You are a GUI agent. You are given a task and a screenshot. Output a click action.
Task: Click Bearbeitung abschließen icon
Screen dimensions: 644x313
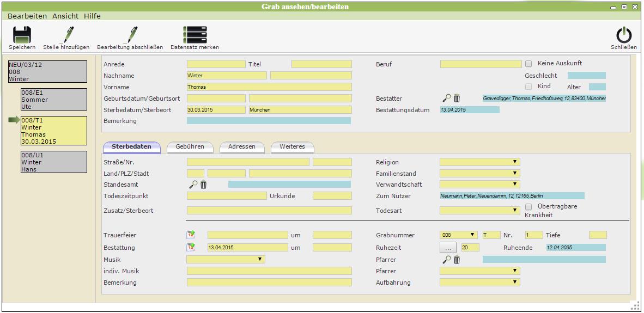click(x=130, y=35)
